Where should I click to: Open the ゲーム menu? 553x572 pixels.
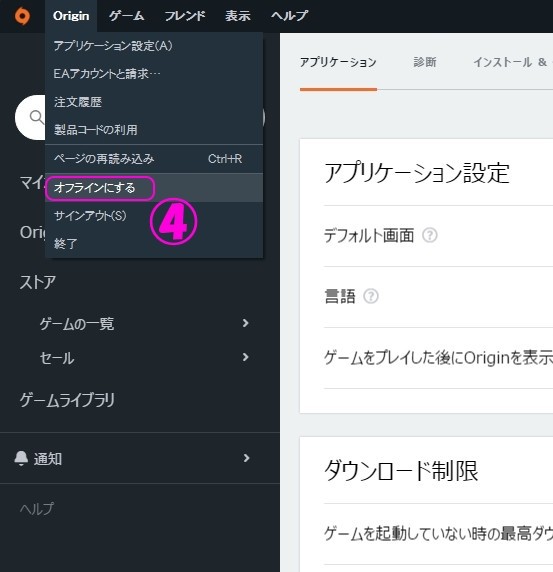[x=127, y=16]
